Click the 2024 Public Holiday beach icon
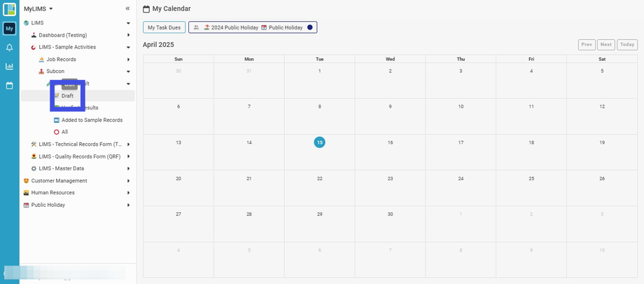 [206, 27]
